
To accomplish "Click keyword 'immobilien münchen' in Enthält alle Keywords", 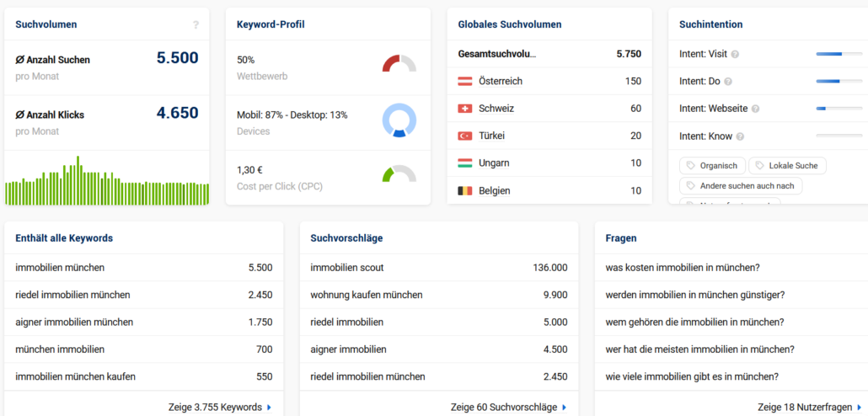I will 60,268.
